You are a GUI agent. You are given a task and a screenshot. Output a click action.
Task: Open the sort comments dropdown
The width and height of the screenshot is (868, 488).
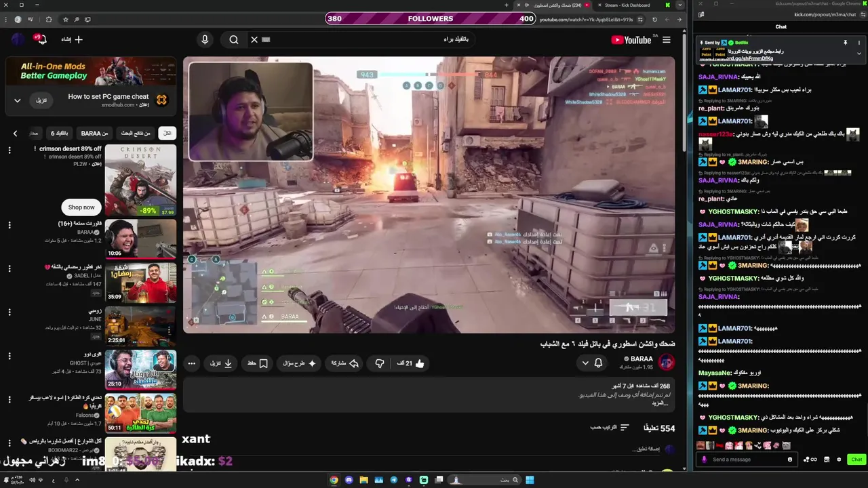610,428
